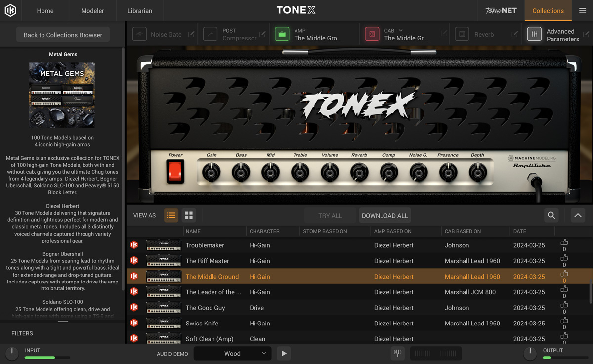Click the search magnifier above the tone list
Image resolution: width=593 pixels, height=364 pixels.
coord(551,215)
